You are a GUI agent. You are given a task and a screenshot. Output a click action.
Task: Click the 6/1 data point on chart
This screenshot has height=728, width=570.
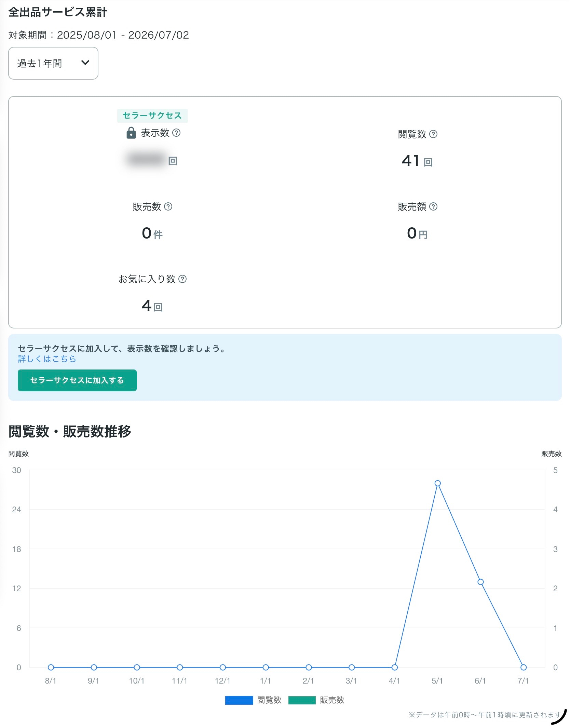pos(480,582)
